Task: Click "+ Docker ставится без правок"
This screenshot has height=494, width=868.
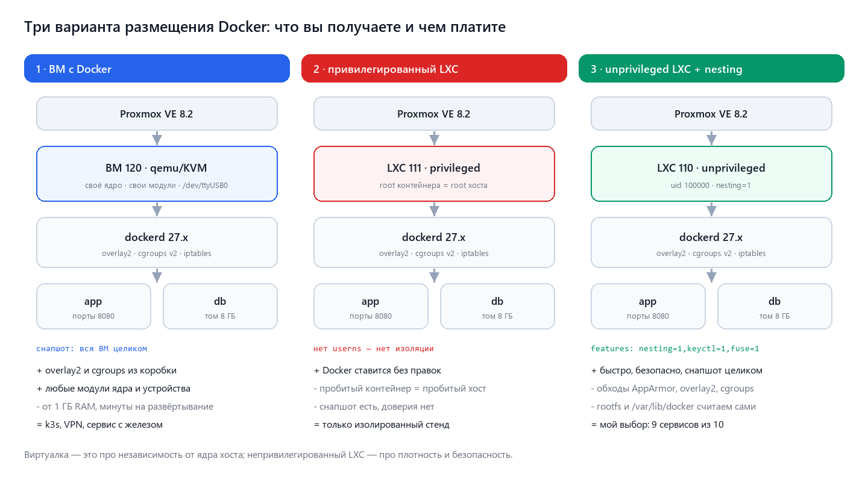Action: coord(377,370)
